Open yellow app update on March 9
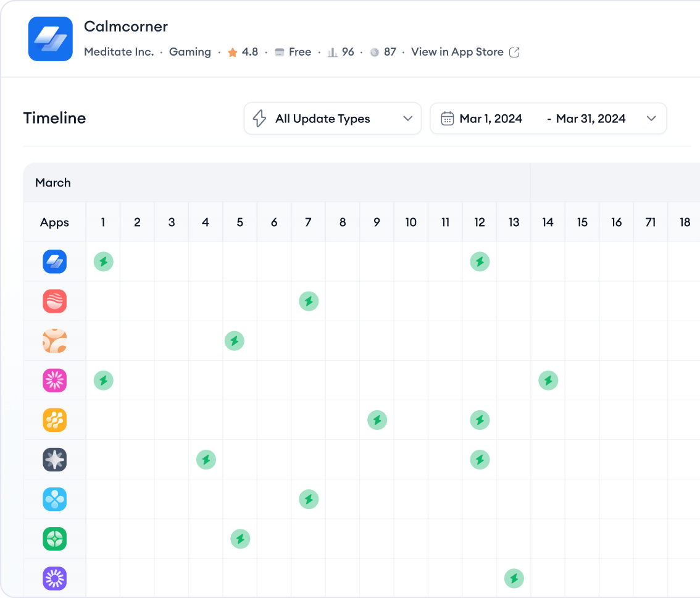700x598 pixels. (x=377, y=420)
